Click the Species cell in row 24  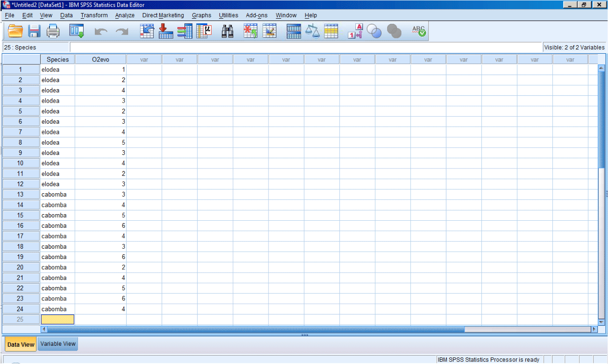pos(57,309)
